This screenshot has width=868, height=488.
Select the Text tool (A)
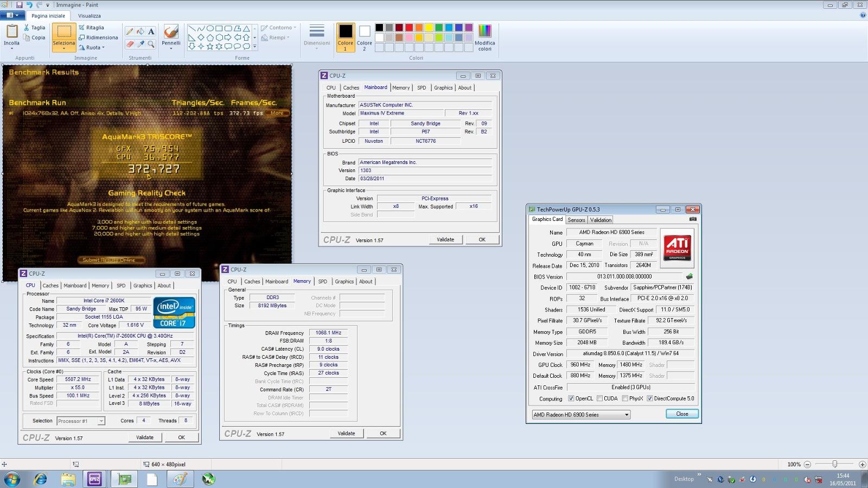151,31
